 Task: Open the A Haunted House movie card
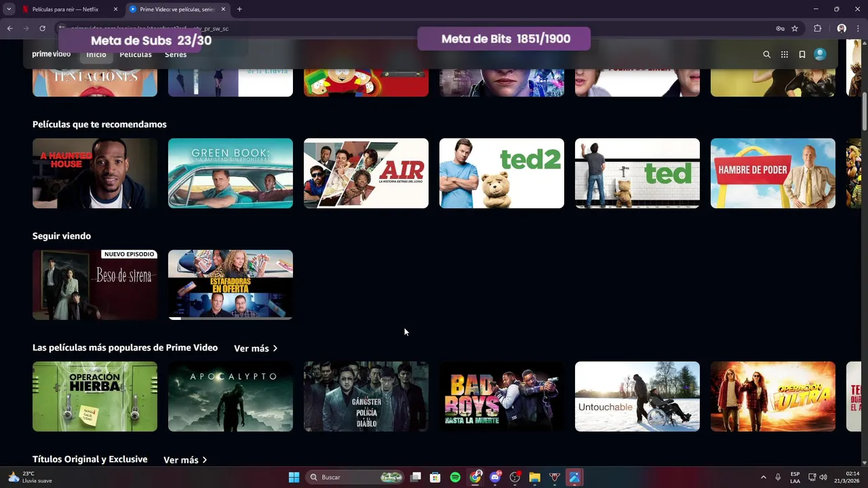coord(95,174)
